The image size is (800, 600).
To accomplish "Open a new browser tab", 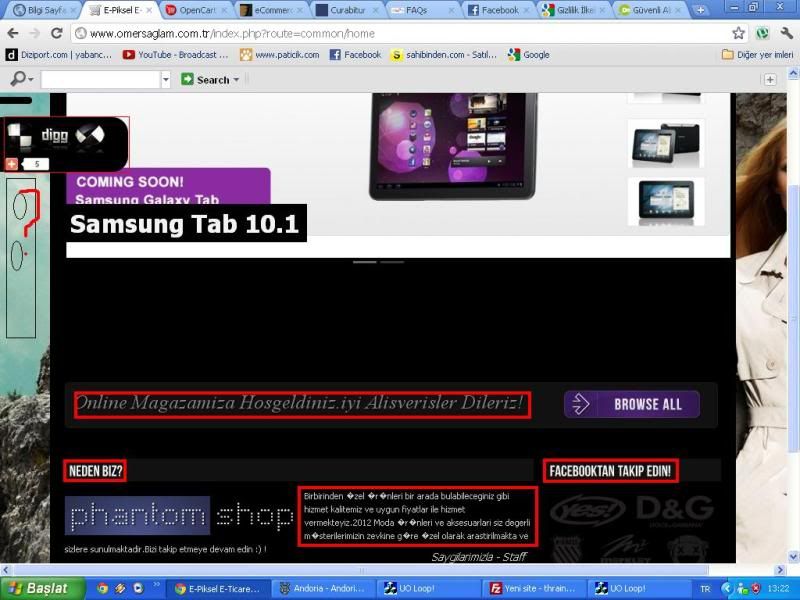I will 701,10.
